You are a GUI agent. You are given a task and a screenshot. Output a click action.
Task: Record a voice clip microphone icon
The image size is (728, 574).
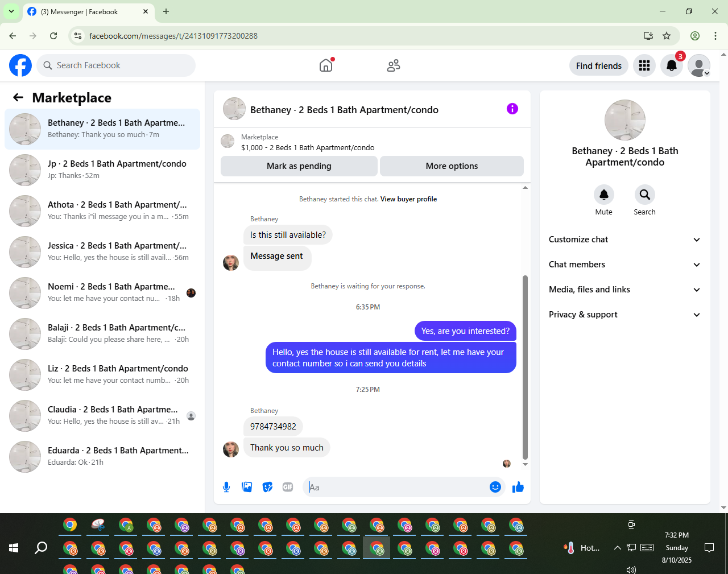tap(226, 487)
